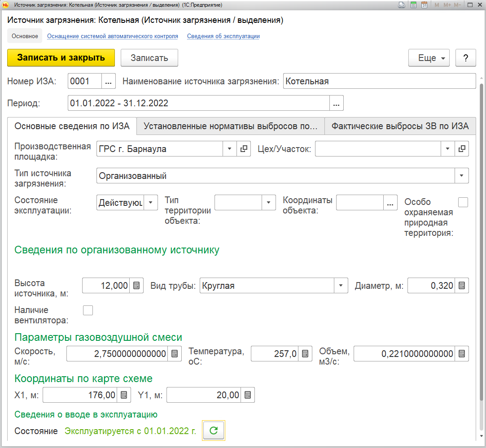This screenshot has height=448, width=486.
Task: Click the M memory button in title bar
Action: point(437,5)
